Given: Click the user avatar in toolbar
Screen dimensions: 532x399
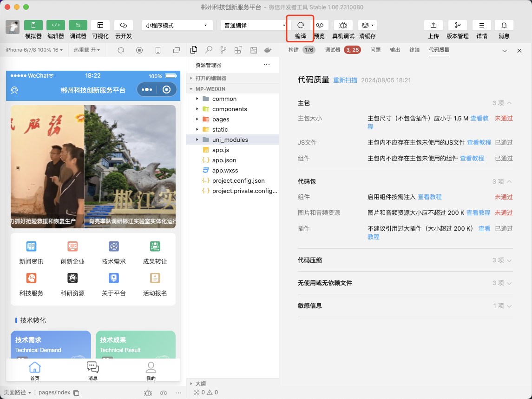Looking at the screenshot, I should (13, 27).
